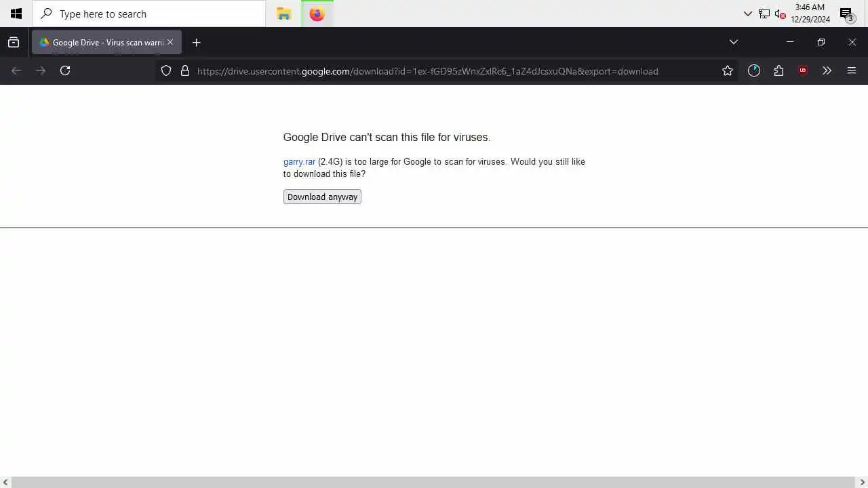Reload the current page
The width and height of the screenshot is (868, 488).
(x=65, y=70)
